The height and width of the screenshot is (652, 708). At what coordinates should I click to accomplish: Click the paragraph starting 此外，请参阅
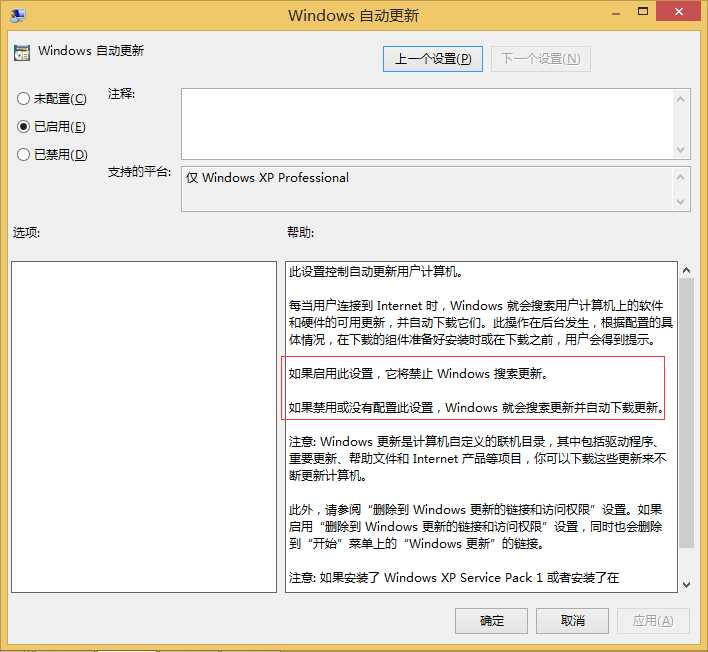(x=475, y=526)
